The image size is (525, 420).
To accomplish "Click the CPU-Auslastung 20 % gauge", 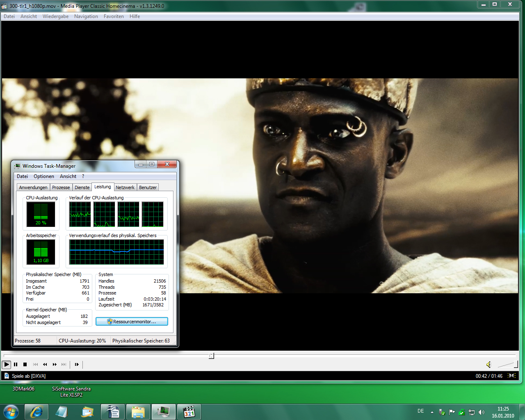I will click(x=41, y=214).
